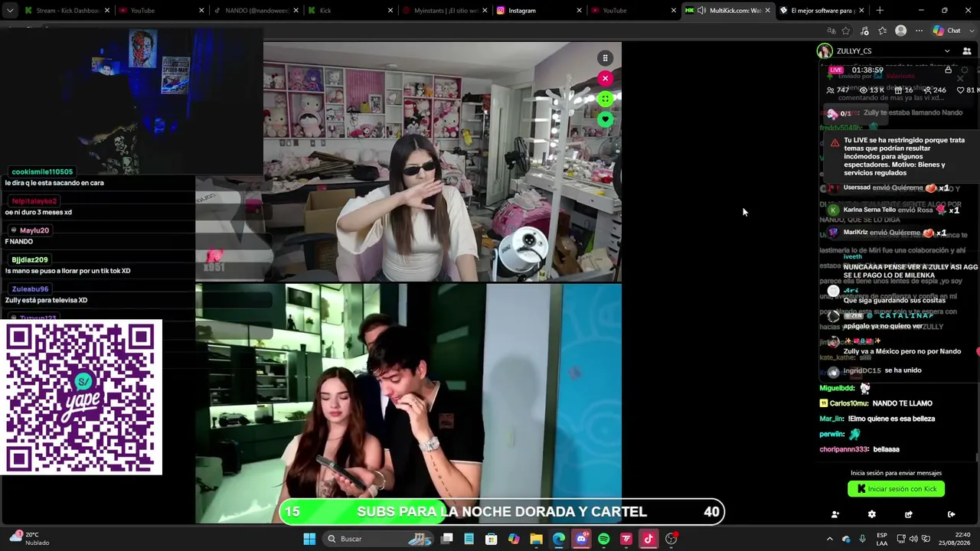Open the browser translate page icon
This screenshot has height=551, width=980.
point(831,31)
